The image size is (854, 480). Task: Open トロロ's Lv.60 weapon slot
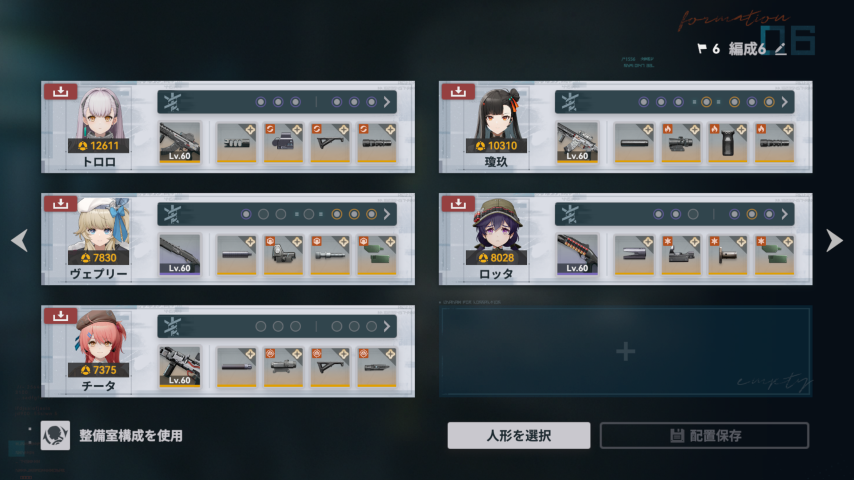pos(180,142)
